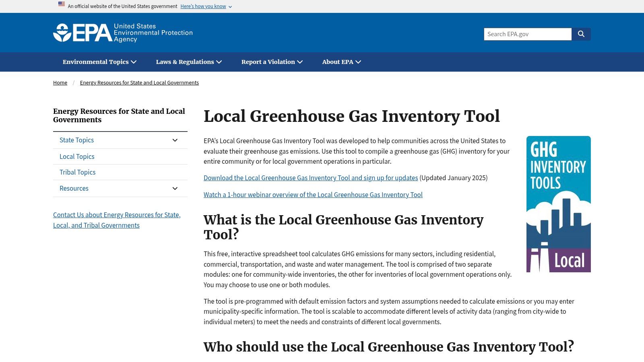Click the search magnifier button

(x=581, y=34)
